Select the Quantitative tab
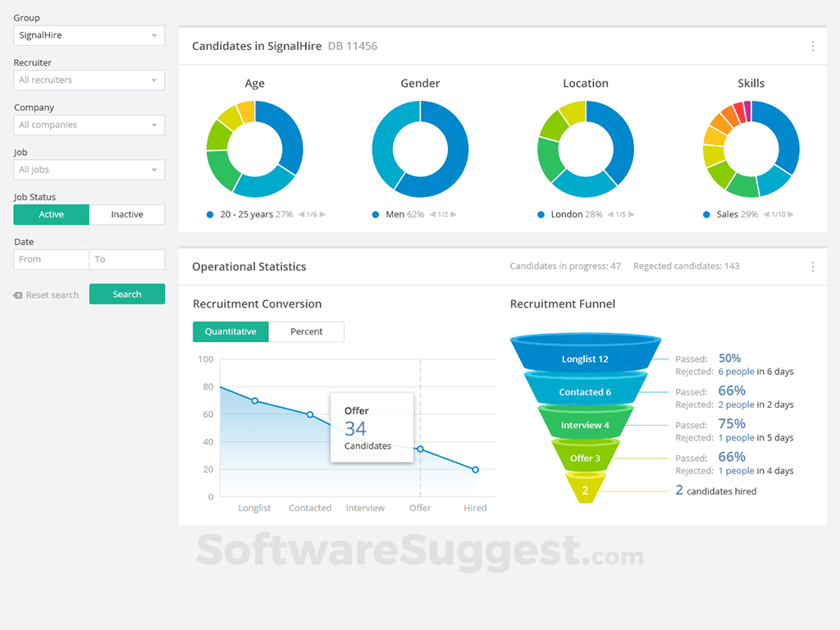840x630 pixels. coord(231,331)
